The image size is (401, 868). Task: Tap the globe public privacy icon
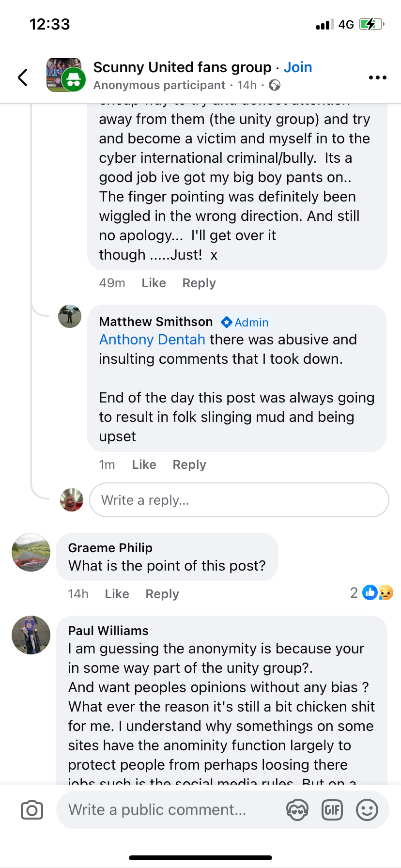tap(275, 85)
